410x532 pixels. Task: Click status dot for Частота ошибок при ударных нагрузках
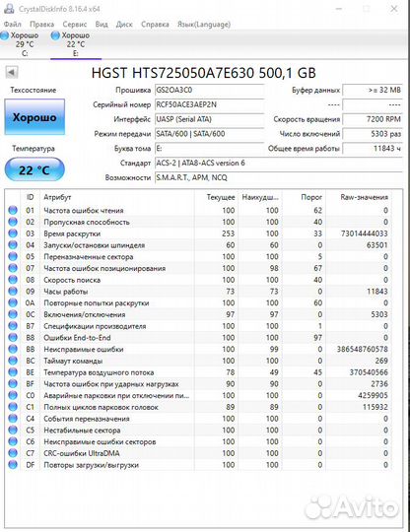coord(13,384)
